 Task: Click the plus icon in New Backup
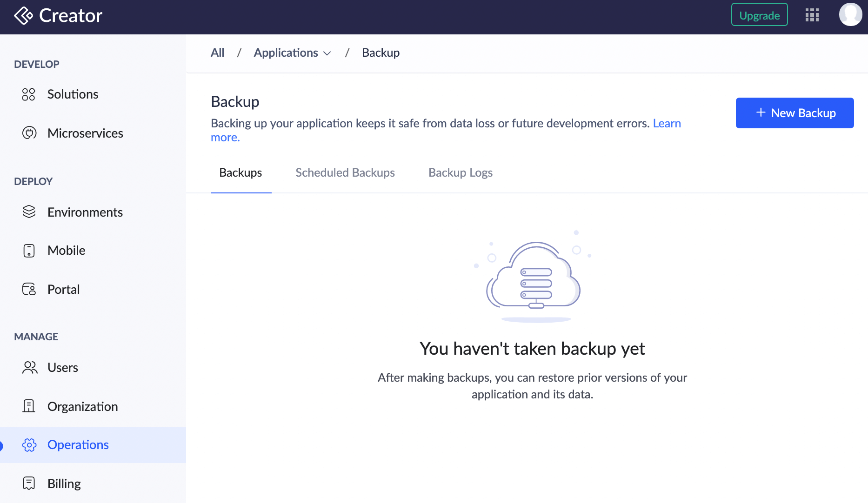click(761, 113)
